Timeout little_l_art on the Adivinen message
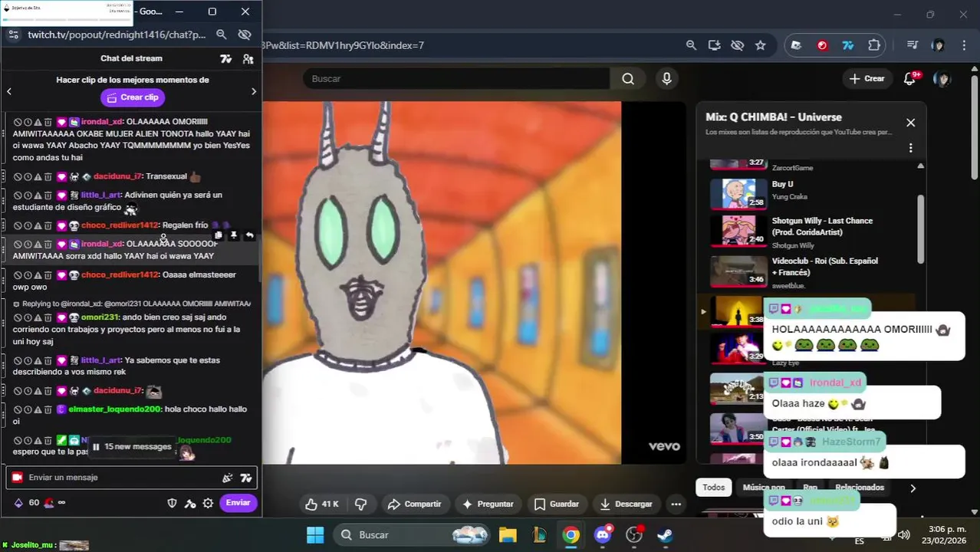The width and height of the screenshot is (980, 552). (x=27, y=195)
